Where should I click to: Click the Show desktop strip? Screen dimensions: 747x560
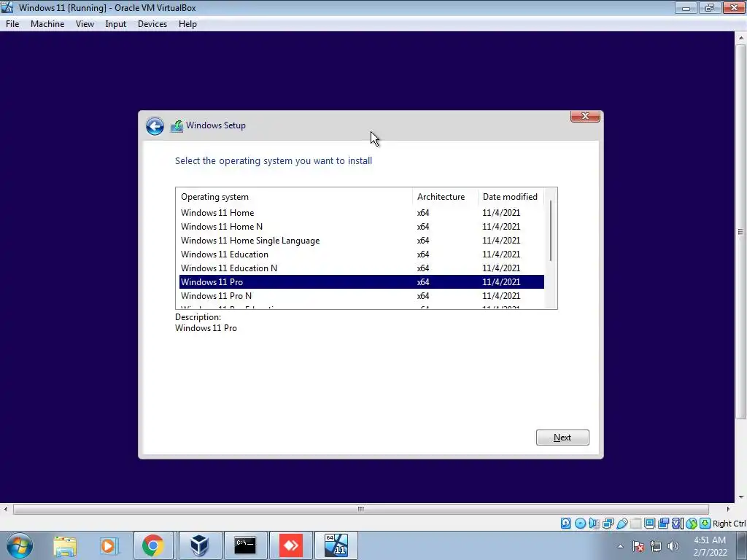pos(742,545)
